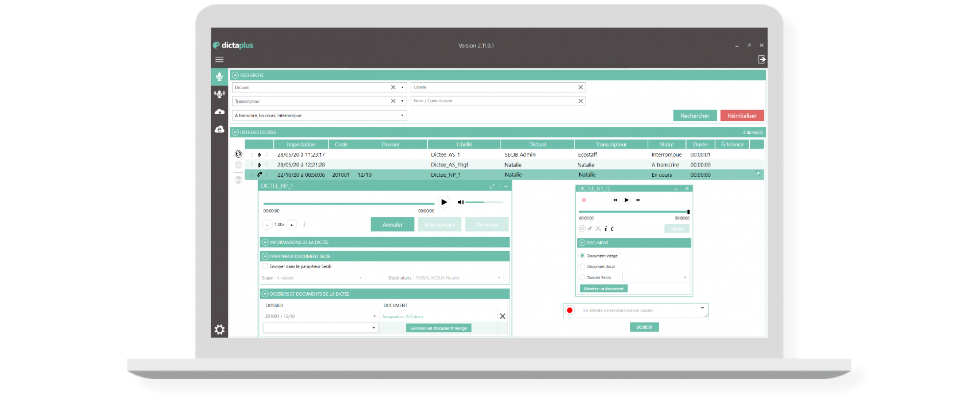The image size is (980, 403).
Task: Click the Annuler button
Action: [392, 225]
